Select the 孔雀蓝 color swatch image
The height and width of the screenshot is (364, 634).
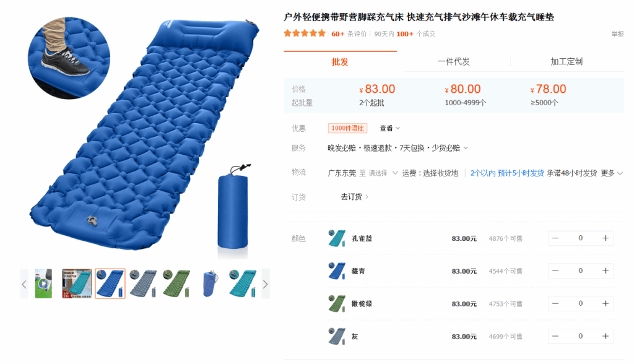[337, 238]
